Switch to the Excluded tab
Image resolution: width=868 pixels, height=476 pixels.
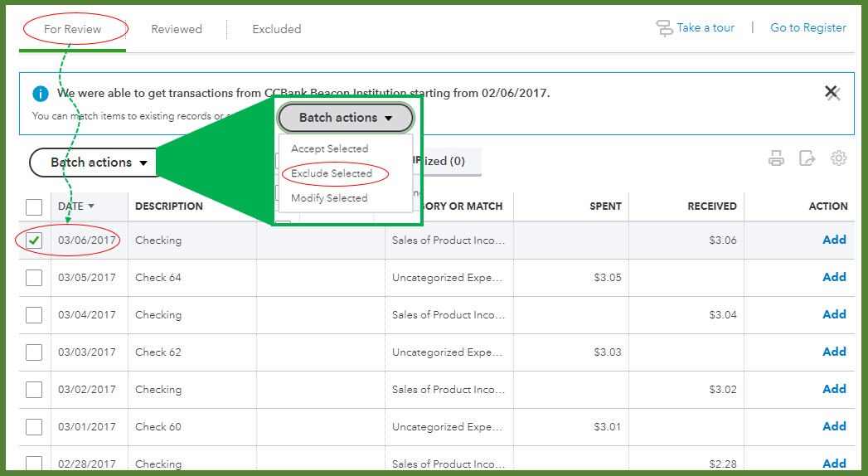coord(277,29)
